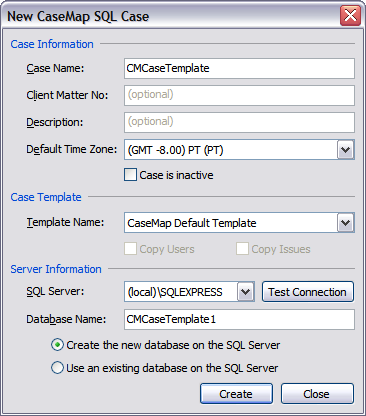Select Create the new database radio button
Screen dimensions: 366x416
[57, 345]
